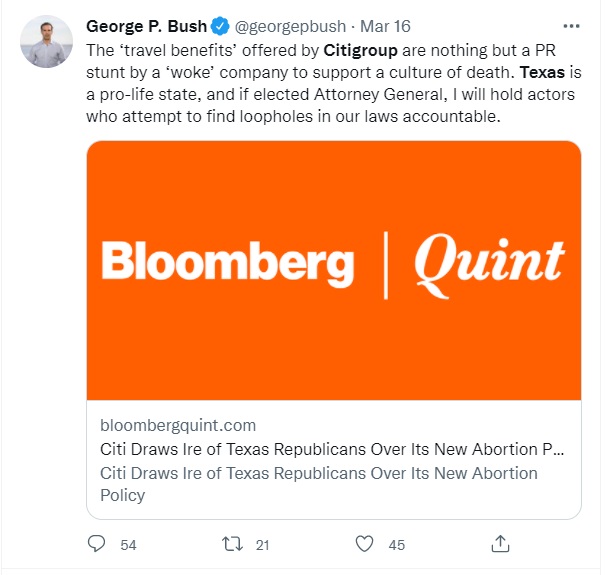The image size is (606, 575).
Task: Click the 54 replies count
Action: coord(128,545)
